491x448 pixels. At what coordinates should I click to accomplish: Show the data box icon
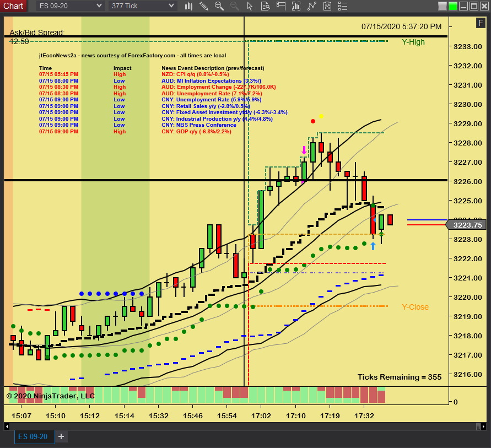[x=265, y=6]
